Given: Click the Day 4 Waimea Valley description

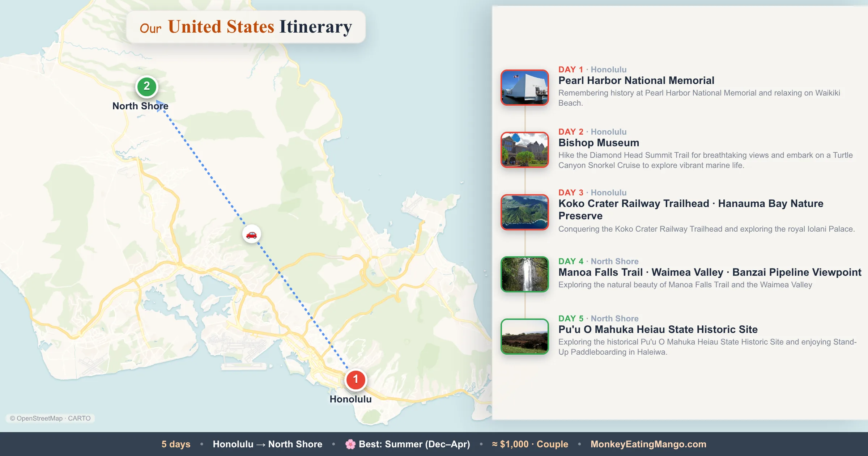Looking at the screenshot, I should coord(685,284).
